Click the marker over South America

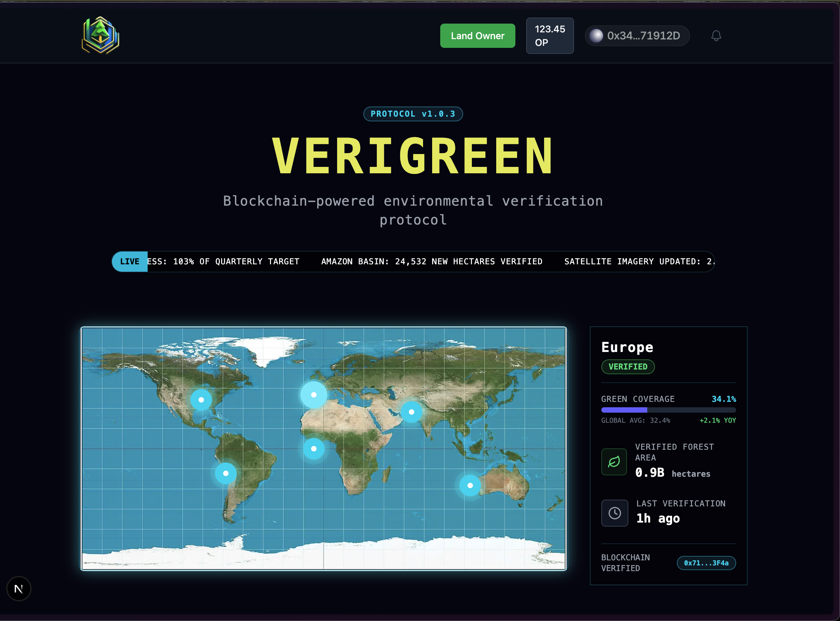(225, 474)
